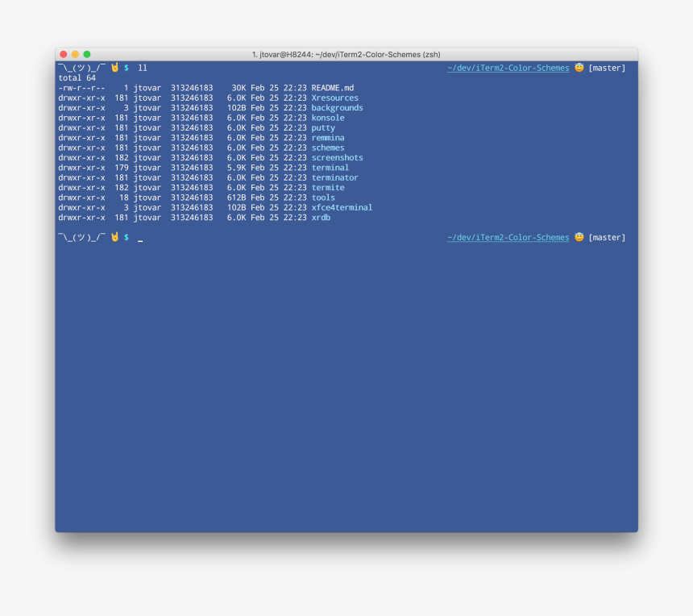Click the smiley emoji beside the top [master] label
The image size is (693, 616).
[x=579, y=68]
